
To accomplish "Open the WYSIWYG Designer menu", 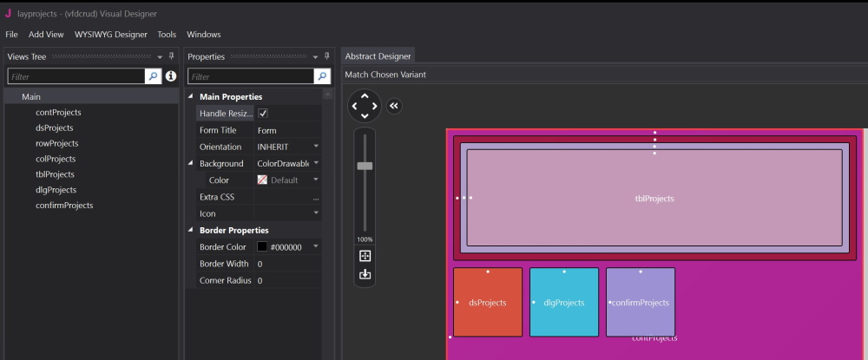I will click(110, 35).
